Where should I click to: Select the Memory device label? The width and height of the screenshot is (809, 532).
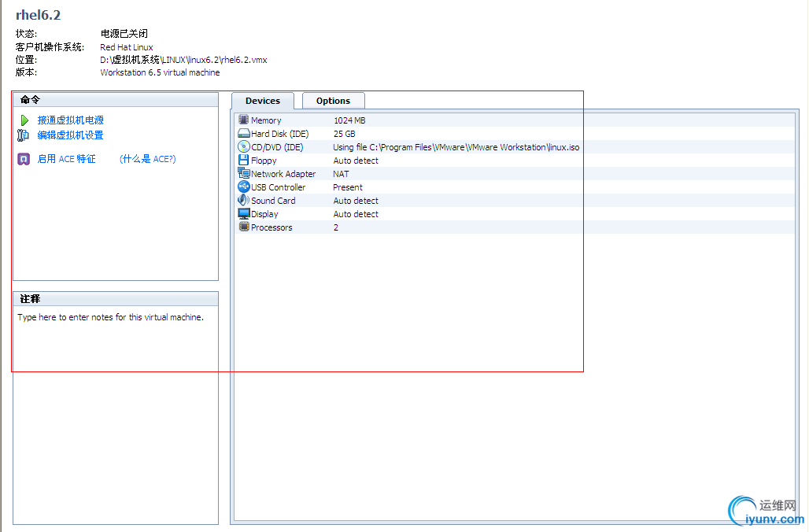point(266,120)
